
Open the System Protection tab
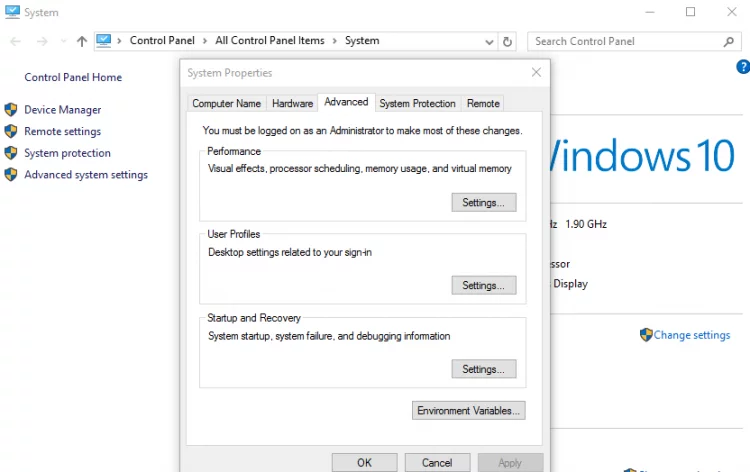point(418,103)
